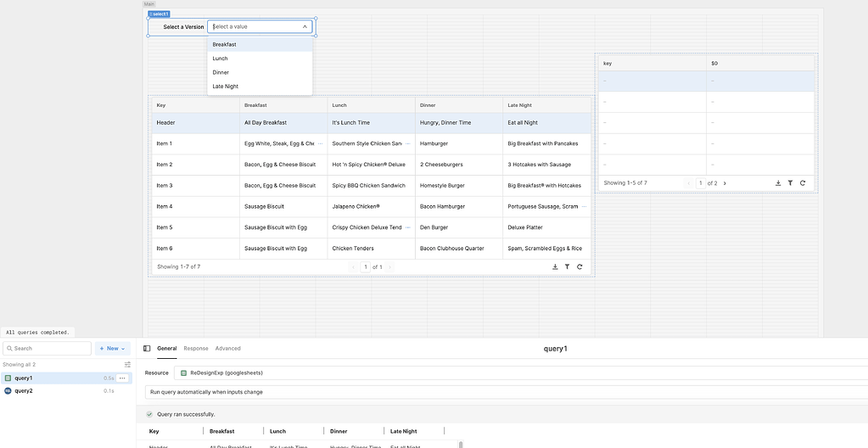Screen dimensions: 868x448
Task: Choose Dinner from the dropdown list
Action: coord(260,72)
